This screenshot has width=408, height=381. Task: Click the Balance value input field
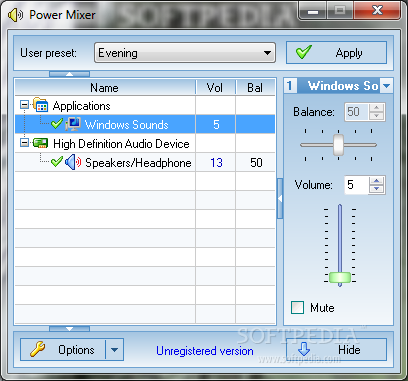click(357, 111)
